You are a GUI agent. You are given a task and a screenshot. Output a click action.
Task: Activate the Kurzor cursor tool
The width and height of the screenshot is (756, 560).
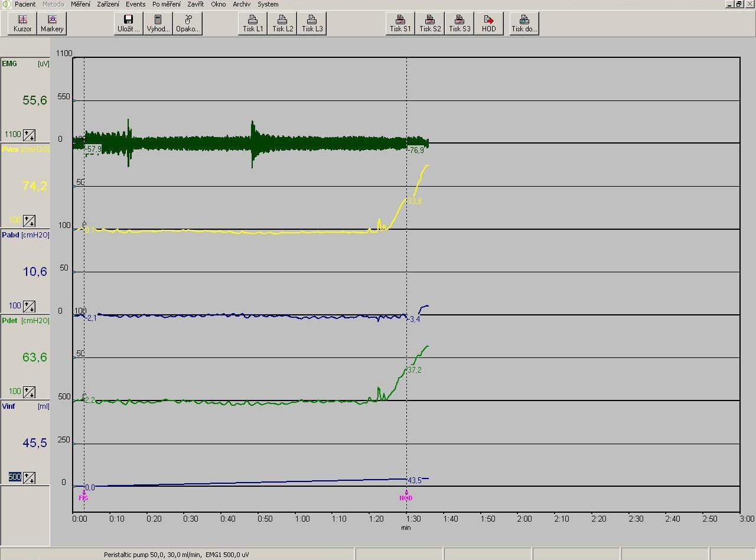[22, 24]
